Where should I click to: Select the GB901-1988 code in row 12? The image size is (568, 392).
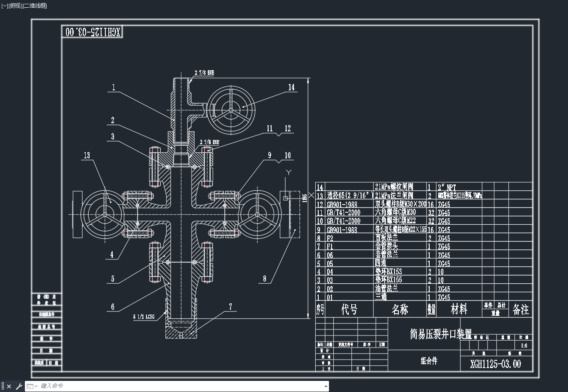coord(342,205)
